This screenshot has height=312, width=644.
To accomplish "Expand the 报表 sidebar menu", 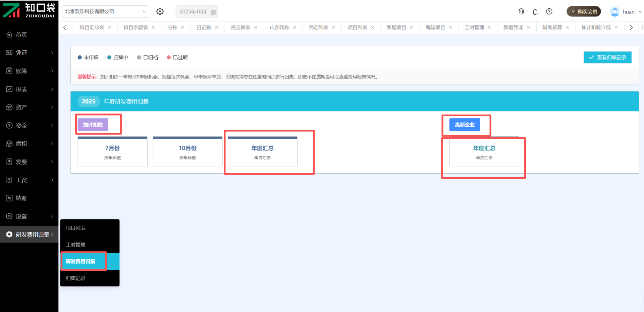I will pyautogui.click(x=29, y=89).
